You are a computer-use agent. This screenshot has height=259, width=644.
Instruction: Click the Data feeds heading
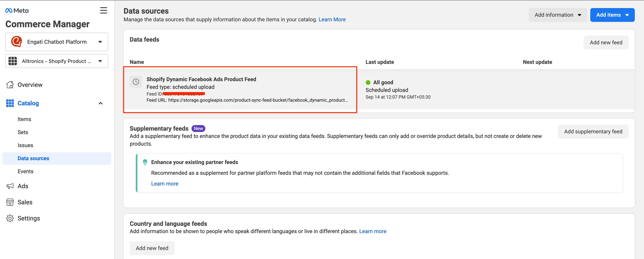click(144, 40)
